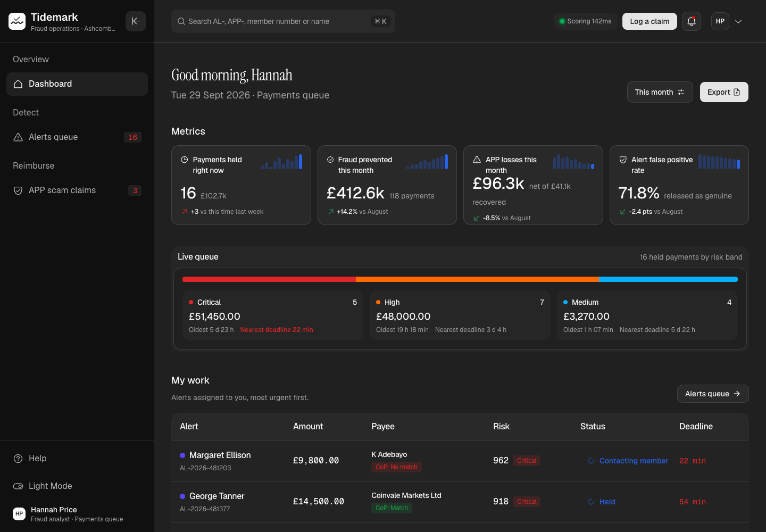Click the check icon on Fraud prevented card

(330, 160)
